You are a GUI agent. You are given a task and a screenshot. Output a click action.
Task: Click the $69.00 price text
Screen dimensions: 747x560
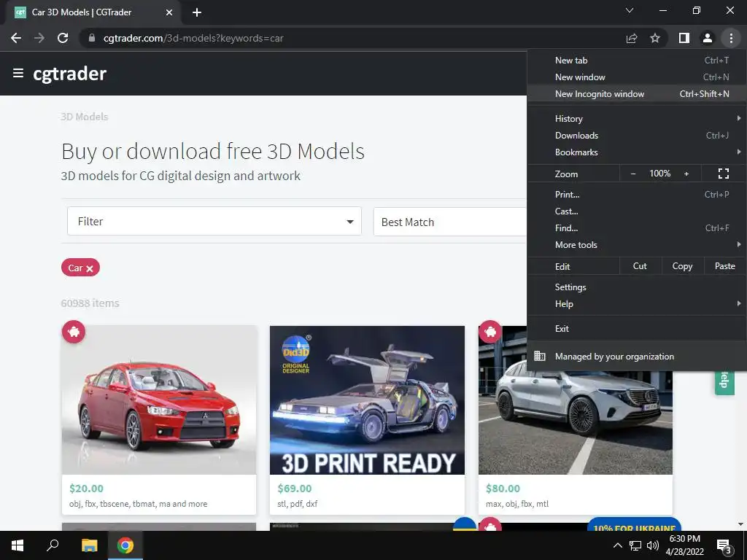[295, 489]
